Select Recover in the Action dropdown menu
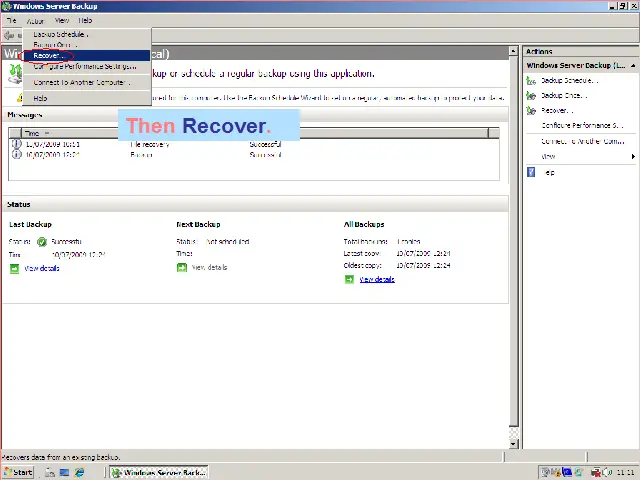 tap(87, 56)
